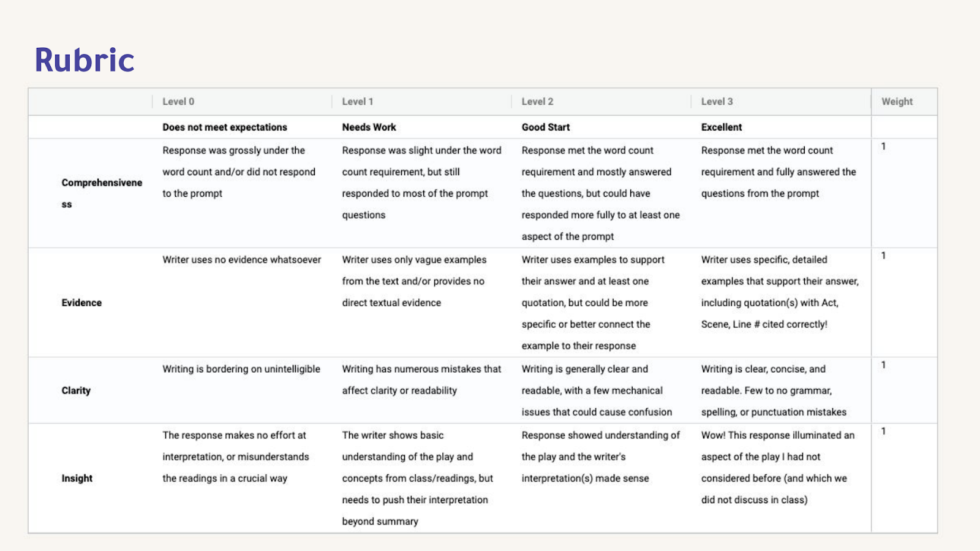The height and width of the screenshot is (551, 980).
Task: Select the 'Writing has numerous mistakes' cell
Action: (421, 380)
